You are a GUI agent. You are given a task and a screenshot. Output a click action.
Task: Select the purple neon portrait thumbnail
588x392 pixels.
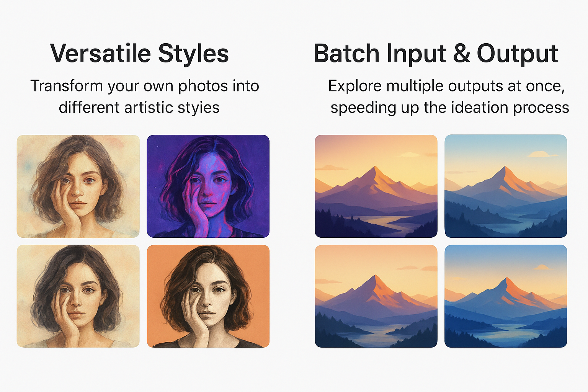pyautogui.click(x=208, y=186)
